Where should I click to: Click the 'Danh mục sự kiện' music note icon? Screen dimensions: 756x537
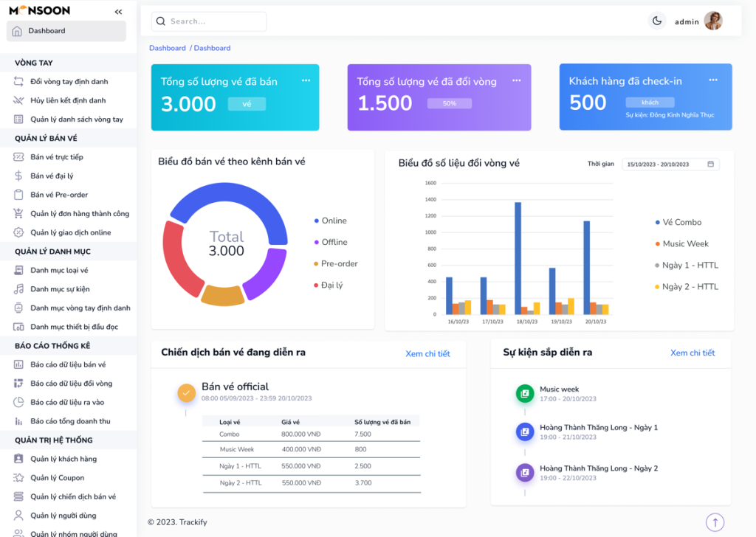19,289
